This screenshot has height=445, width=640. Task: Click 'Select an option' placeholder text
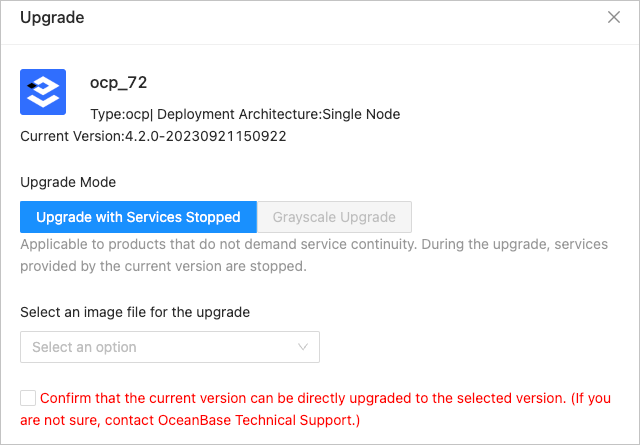pyautogui.click(x=84, y=347)
